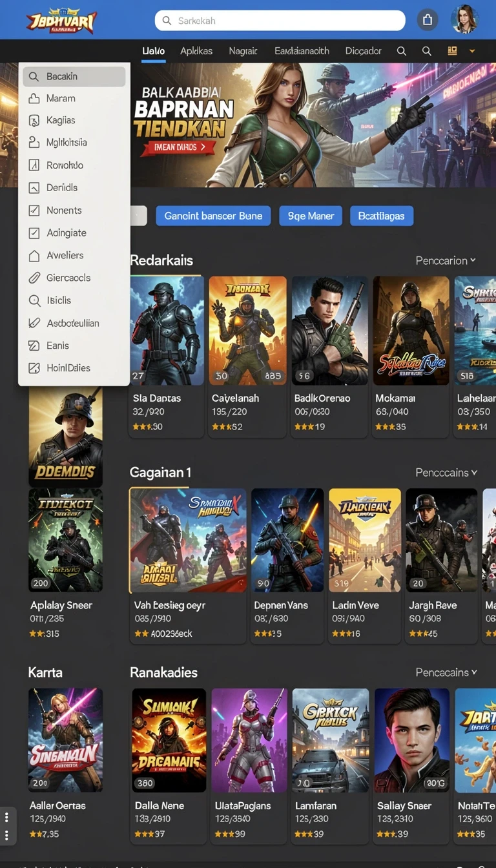
Task: Click the Lahelaar game title
Action: [x=476, y=398]
